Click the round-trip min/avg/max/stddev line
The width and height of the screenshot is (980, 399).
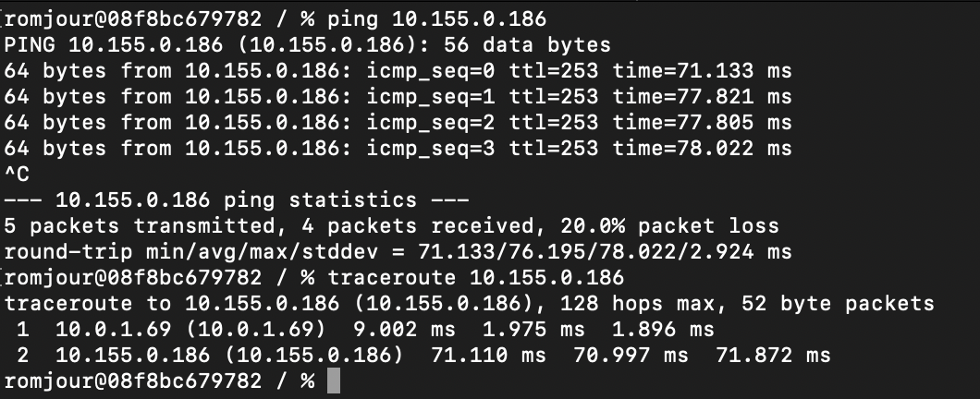[398, 251]
